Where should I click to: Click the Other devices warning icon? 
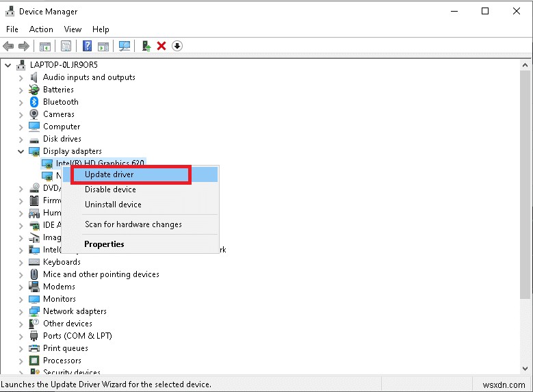(x=34, y=324)
